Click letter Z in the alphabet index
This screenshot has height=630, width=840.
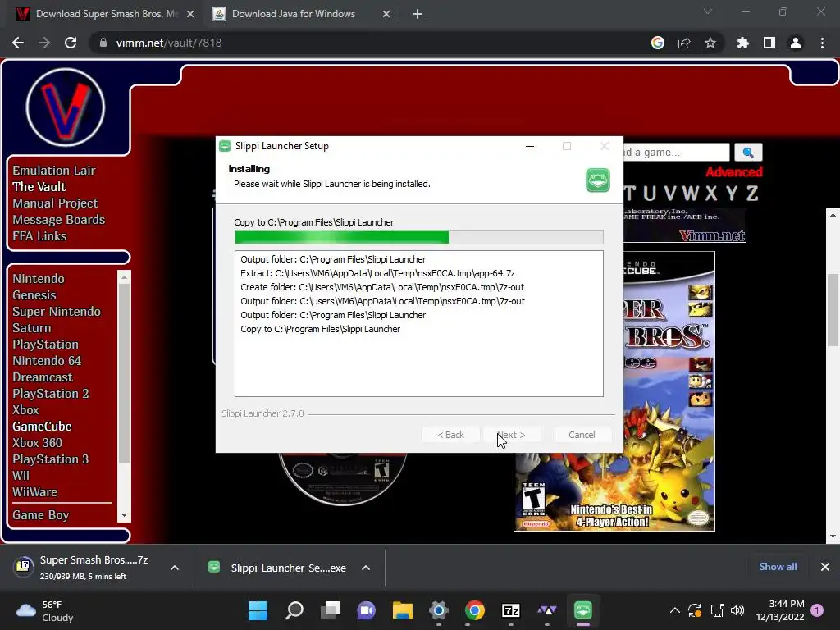click(752, 193)
